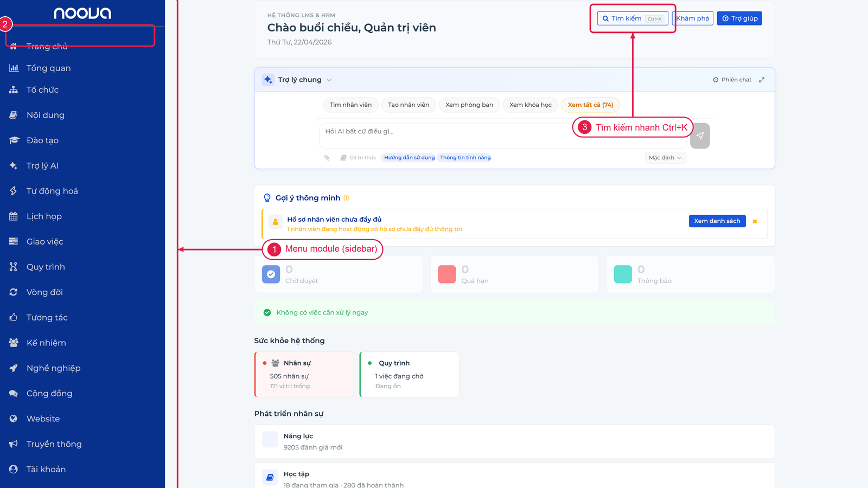The height and width of the screenshot is (488, 868).
Task: Click the paperclip attachment icon
Action: click(x=327, y=158)
